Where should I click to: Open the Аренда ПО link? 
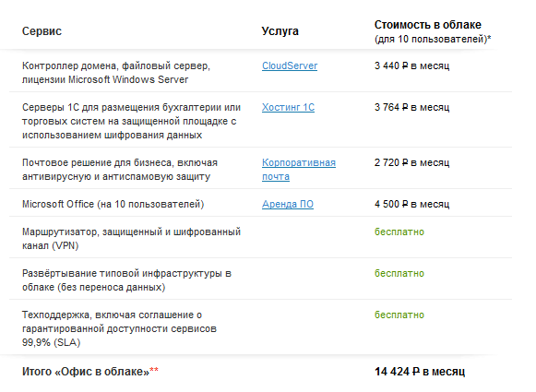tap(288, 204)
